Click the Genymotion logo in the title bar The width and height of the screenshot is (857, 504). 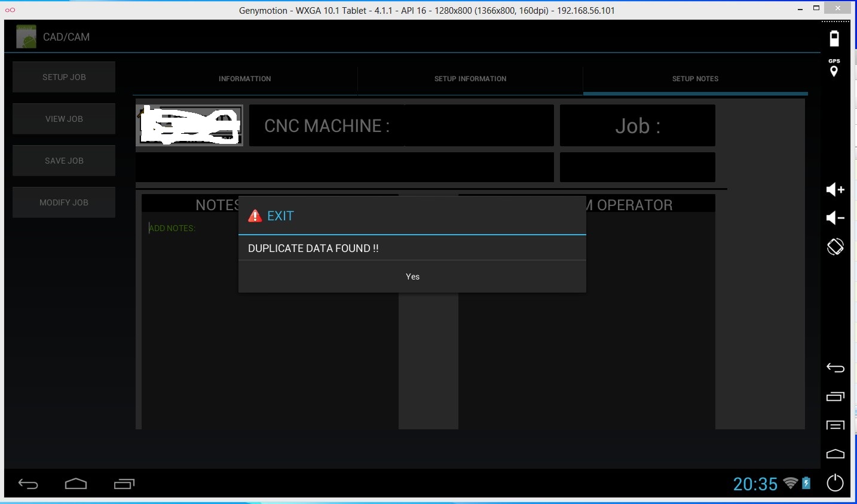(10, 10)
